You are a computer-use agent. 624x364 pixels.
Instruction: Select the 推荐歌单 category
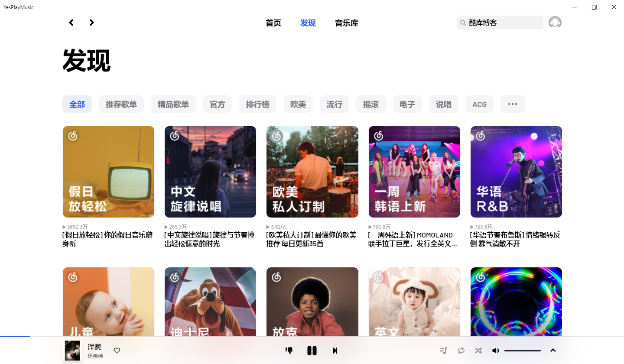[x=121, y=104]
